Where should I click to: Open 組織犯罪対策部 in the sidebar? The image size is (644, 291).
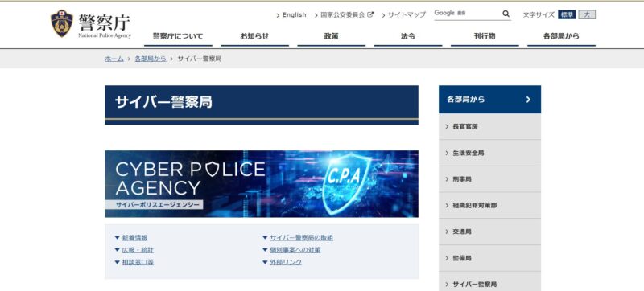coord(489,205)
